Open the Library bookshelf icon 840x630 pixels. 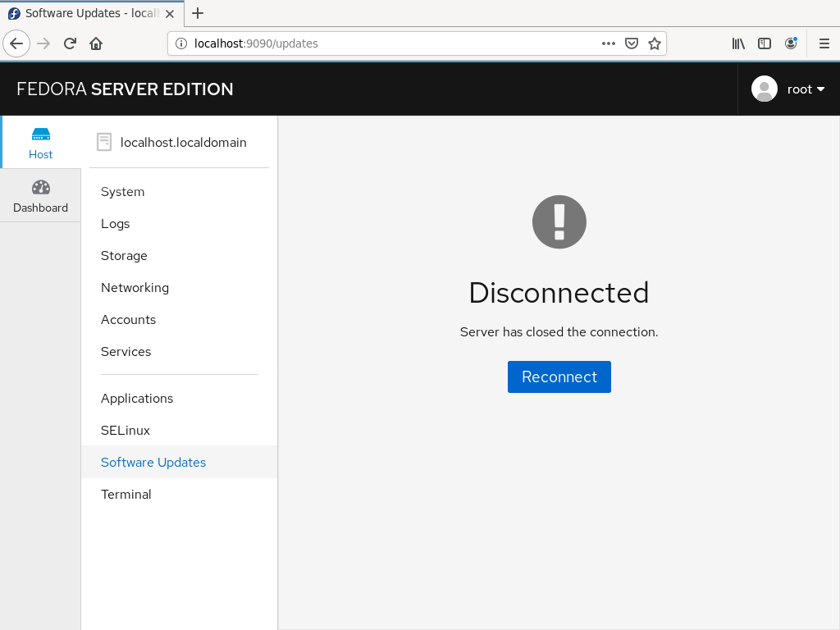pyautogui.click(x=738, y=43)
